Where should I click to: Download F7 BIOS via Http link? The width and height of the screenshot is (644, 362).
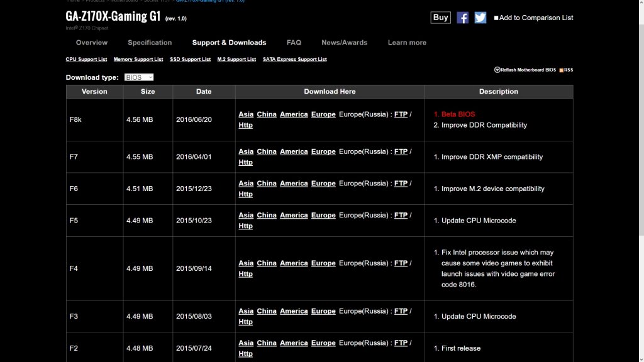[x=246, y=163]
